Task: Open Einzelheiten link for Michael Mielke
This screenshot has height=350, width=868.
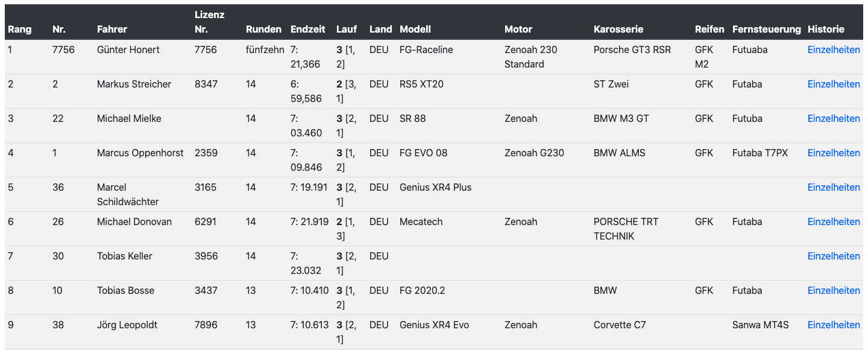Action: coord(834,119)
